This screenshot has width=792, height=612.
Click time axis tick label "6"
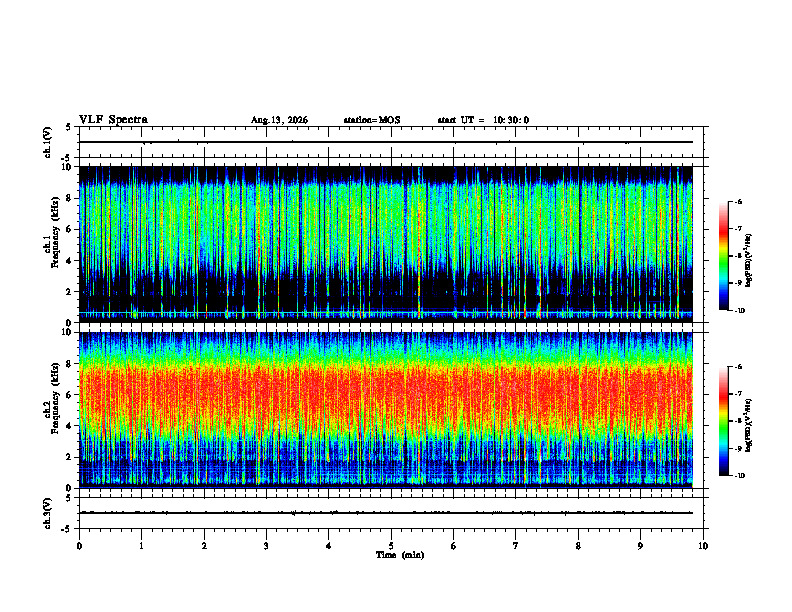click(453, 546)
